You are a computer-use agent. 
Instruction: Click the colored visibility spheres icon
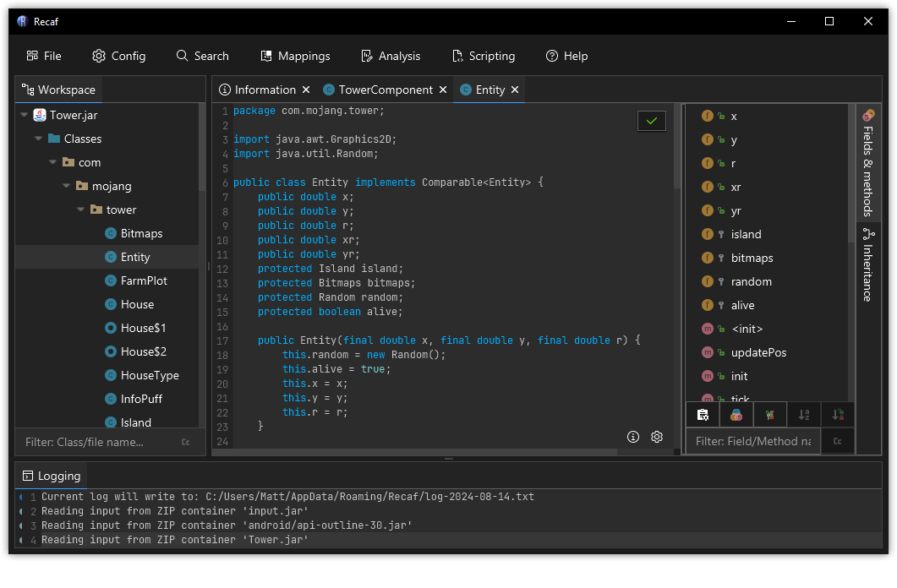pyautogui.click(x=736, y=414)
